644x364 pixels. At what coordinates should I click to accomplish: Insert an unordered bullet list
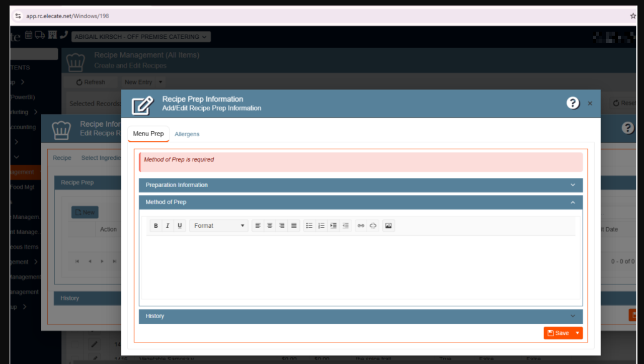(309, 226)
